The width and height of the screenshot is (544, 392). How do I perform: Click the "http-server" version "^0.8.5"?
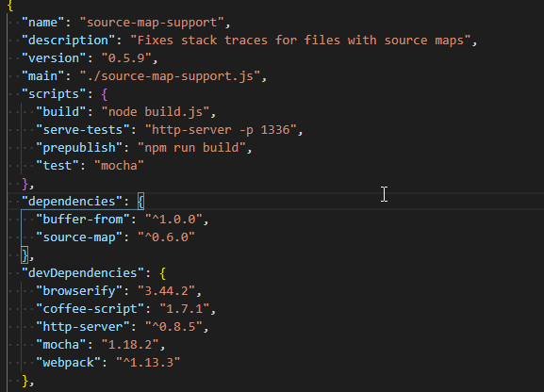click(173, 327)
